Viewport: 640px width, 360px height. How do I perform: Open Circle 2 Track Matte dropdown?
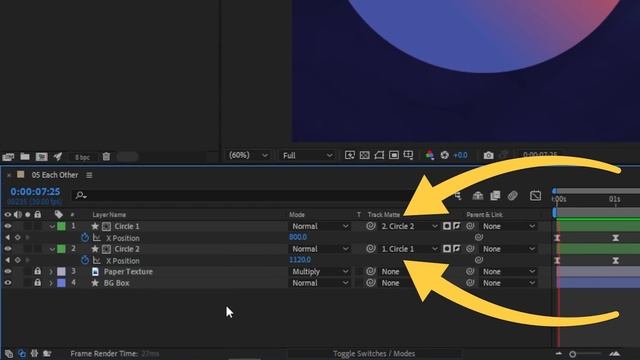pos(409,249)
